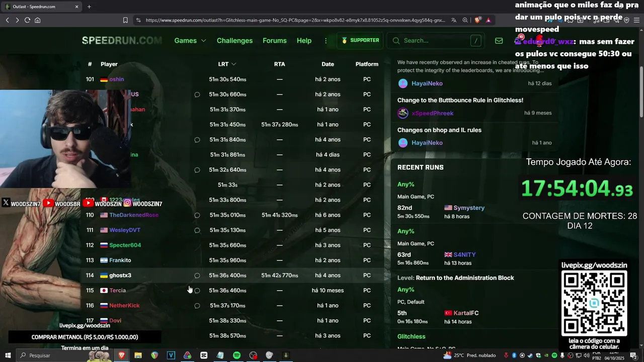Open the Challenges page
This screenshot has width=644, height=362.
coord(234,41)
